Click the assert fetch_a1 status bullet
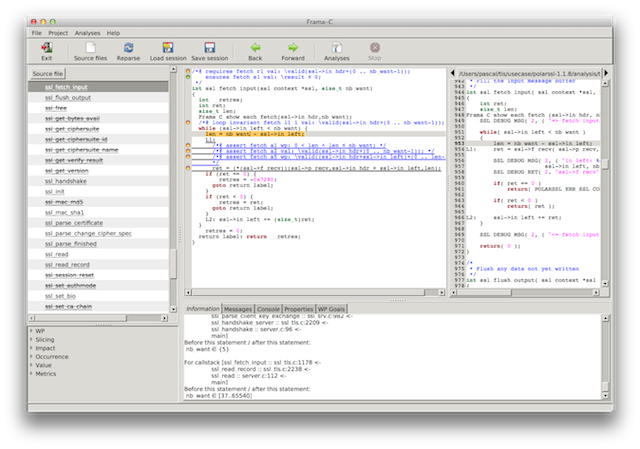This screenshot has width=640, height=449. click(188, 145)
